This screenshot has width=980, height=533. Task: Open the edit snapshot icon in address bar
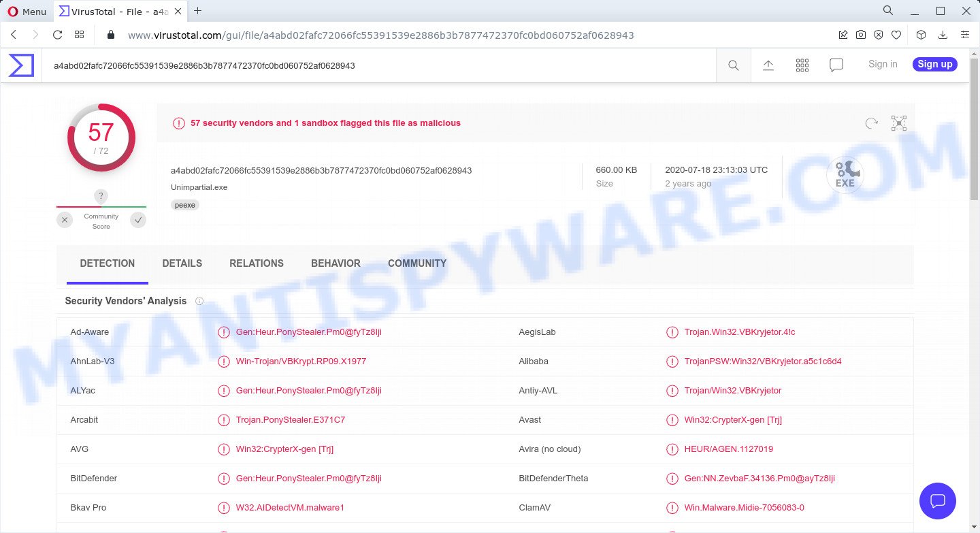point(843,35)
